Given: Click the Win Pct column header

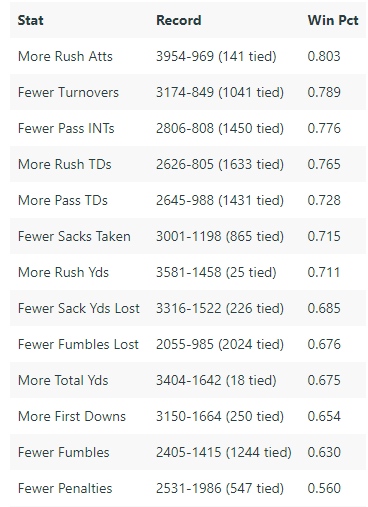Looking at the screenshot, I should point(333,20).
